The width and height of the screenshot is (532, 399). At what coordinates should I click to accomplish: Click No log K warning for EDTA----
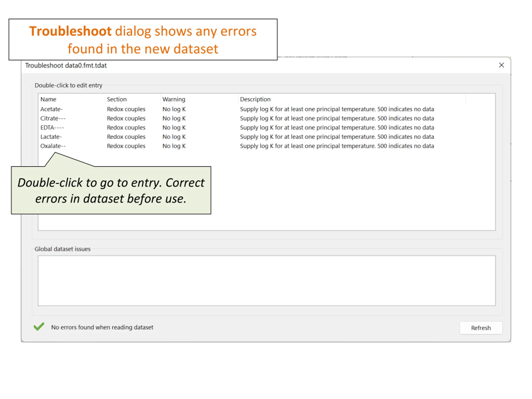[x=174, y=127]
